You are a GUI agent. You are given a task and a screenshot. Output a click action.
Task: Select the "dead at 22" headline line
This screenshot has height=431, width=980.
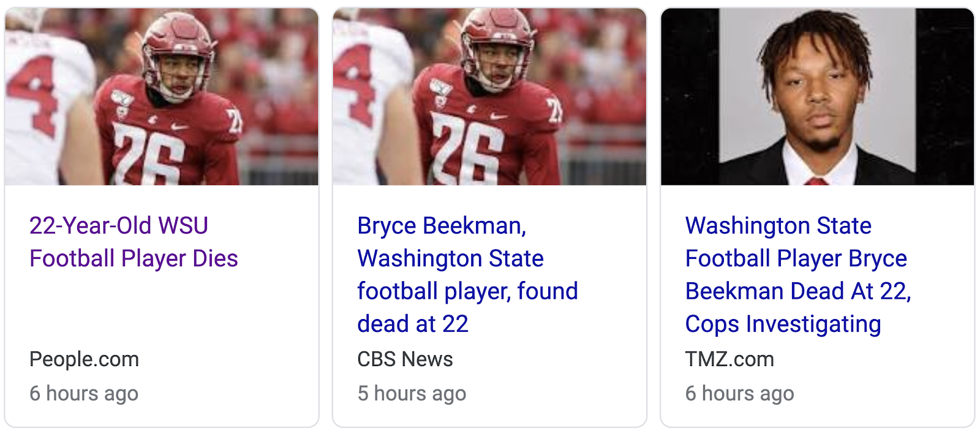[413, 324]
